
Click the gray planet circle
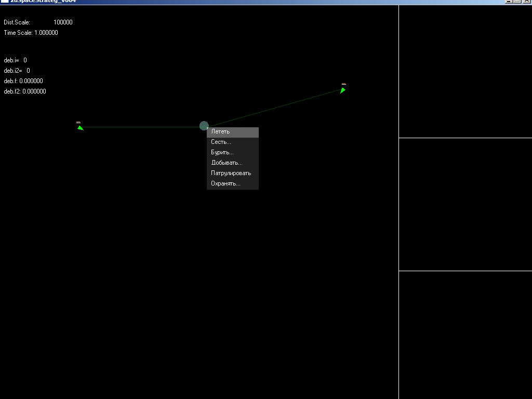tap(204, 126)
